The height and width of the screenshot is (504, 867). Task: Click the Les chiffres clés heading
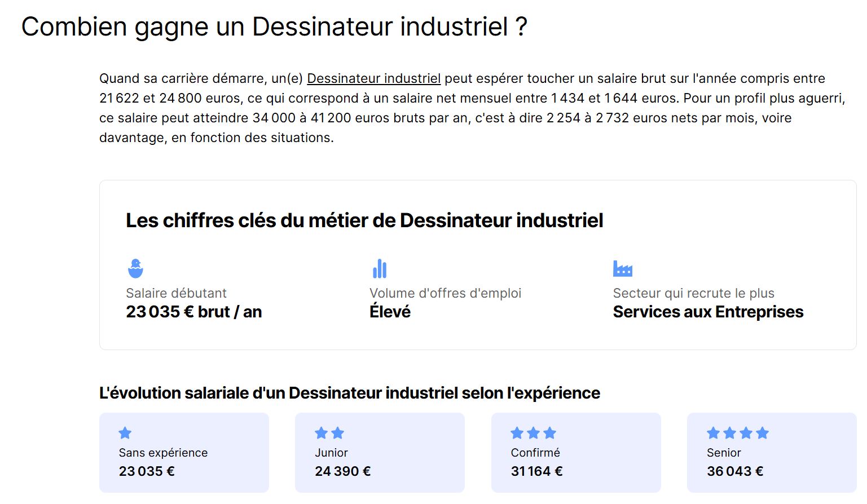pyautogui.click(x=364, y=220)
